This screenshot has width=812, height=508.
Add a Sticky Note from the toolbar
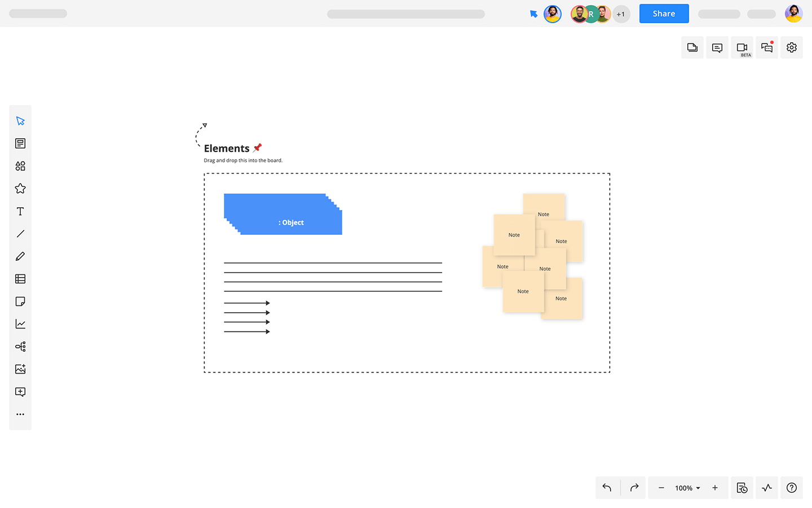point(20,301)
